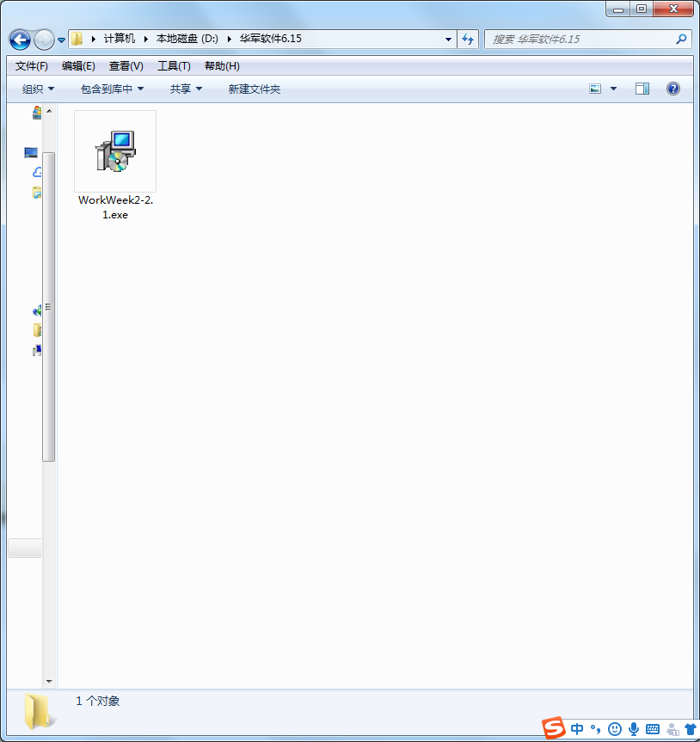Viewport: 700px width, 742px height.
Task: Open the 文件(F) menu
Action: (x=31, y=66)
